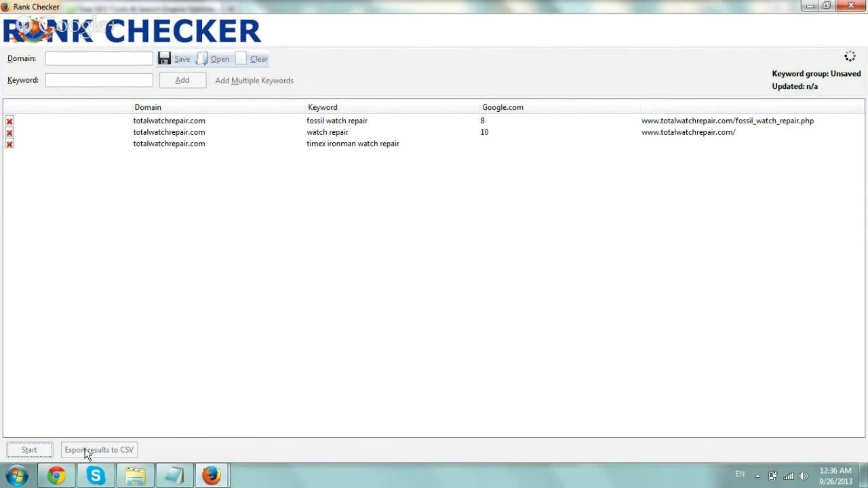
Task: Select the fossil_watch_repair.php URL cell
Action: (x=728, y=121)
